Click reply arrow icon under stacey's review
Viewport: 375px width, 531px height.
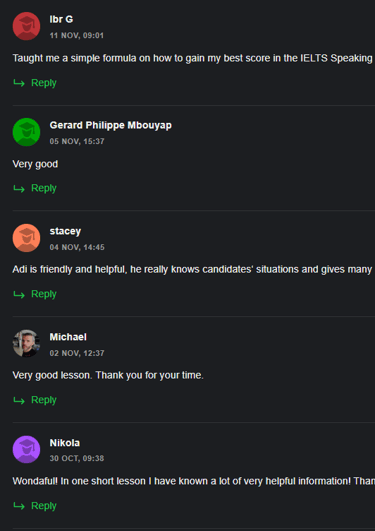point(19,295)
